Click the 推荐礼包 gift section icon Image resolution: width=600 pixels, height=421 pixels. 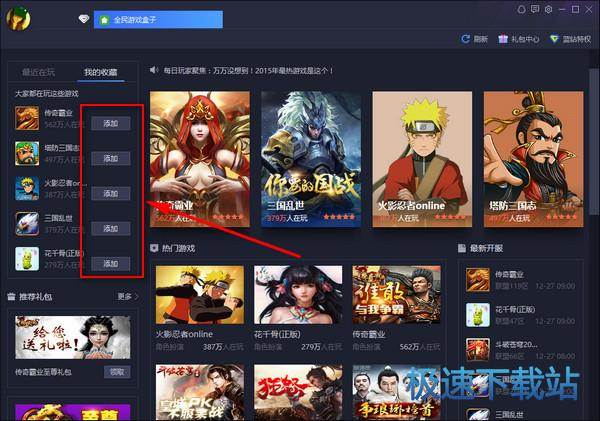(x=11, y=297)
